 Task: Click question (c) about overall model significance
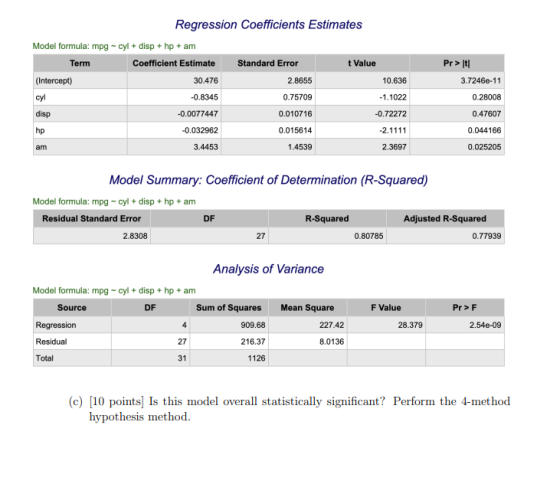coord(289,409)
